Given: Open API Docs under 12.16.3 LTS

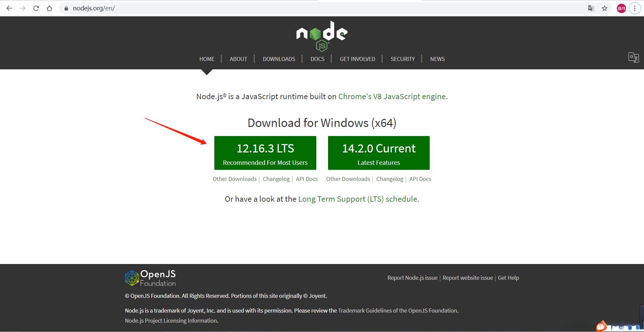Looking at the screenshot, I should (x=307, y=179).
